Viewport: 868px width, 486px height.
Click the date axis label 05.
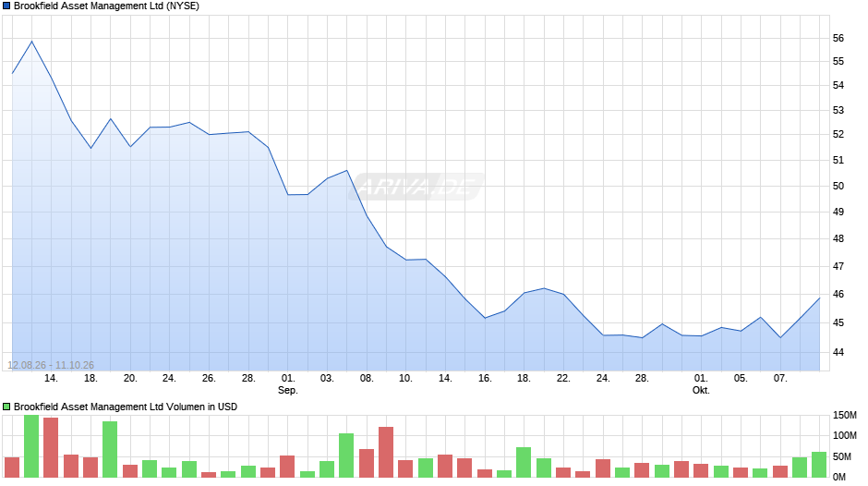point(741,378)
